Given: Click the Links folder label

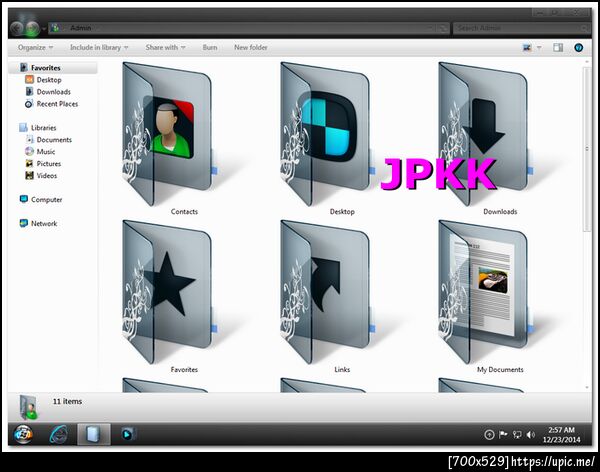Looking at the screenshot, I should click(x=342, y=369).
